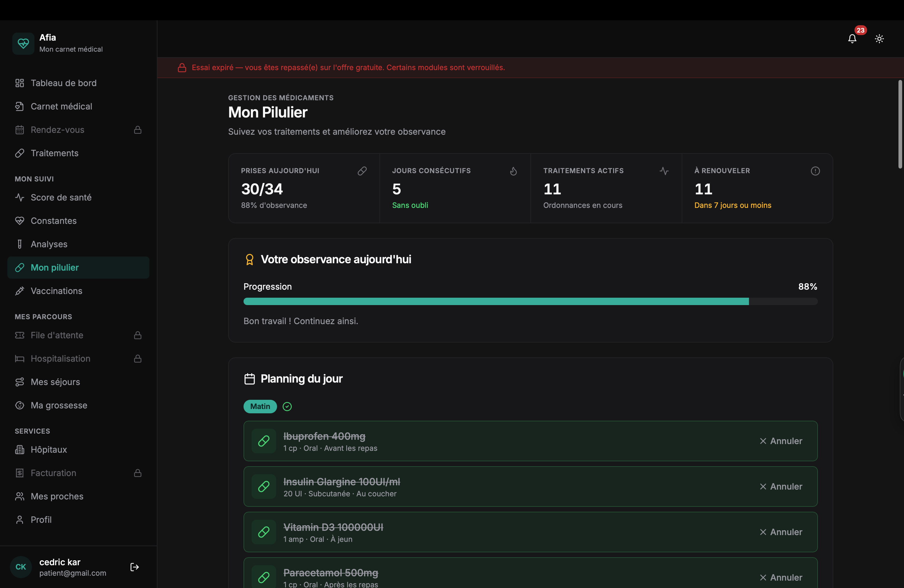Log out using the exit icon
The image size is (904, 588).
(x=134, y=567)
